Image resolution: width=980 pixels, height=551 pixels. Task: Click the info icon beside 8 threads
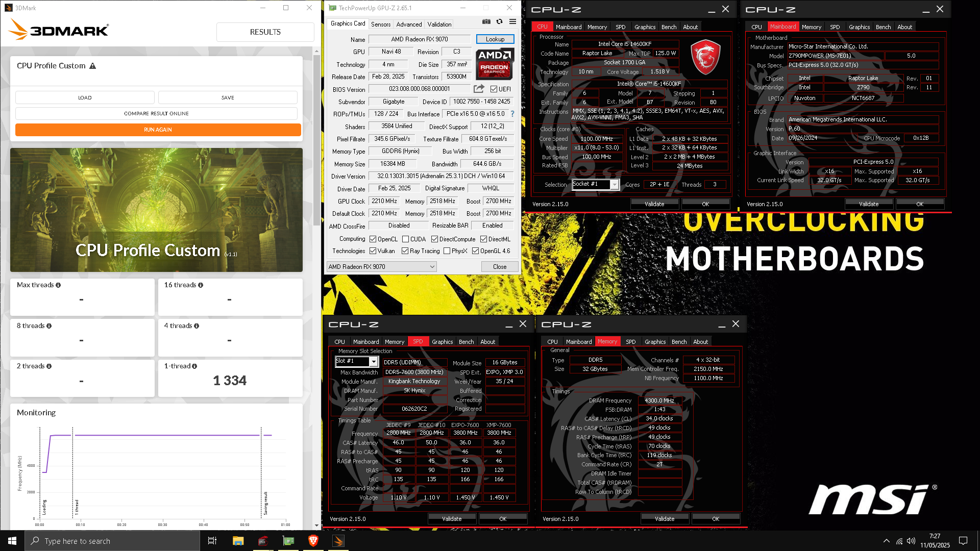[x=49, y=326]
